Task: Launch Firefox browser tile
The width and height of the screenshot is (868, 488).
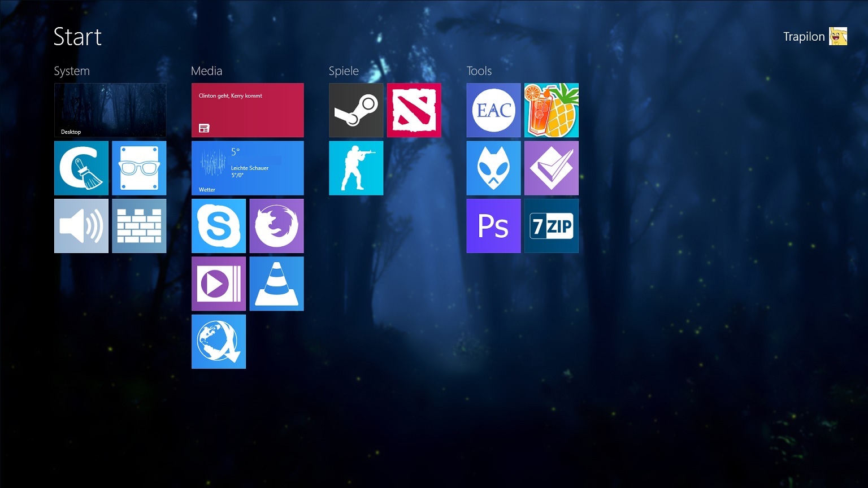Action: [x=276, y=226]
